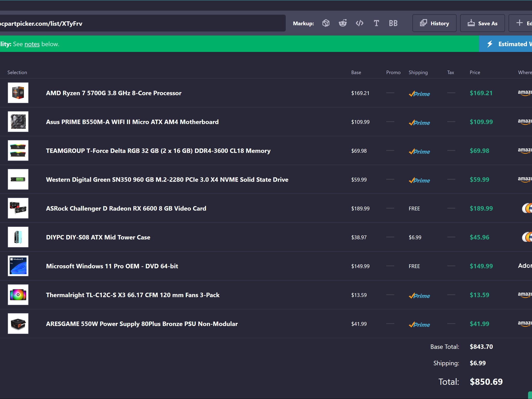This screenshot has height=399, width=532.
Task: Follow the notes link in compatibility bar
Action: (32, 44)
